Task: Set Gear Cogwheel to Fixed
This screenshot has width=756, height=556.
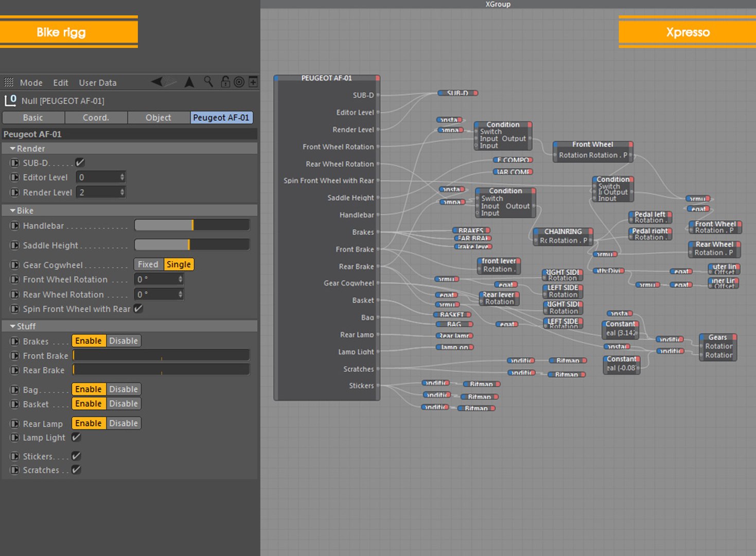Action: pos(148,265)
